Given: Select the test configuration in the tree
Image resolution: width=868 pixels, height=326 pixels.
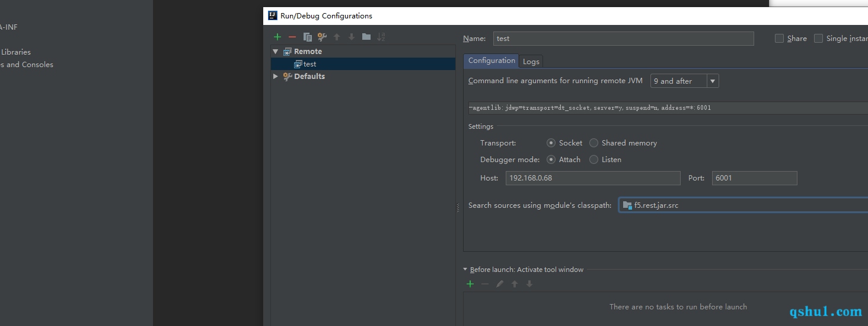Looking at the screenshot, I should 363,64.
